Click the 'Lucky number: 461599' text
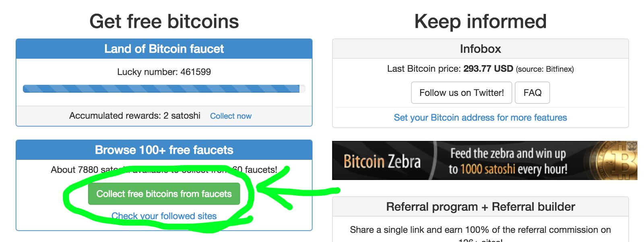Image resolution: width=644 pixels, height=242 pixels. click(164, 72)
